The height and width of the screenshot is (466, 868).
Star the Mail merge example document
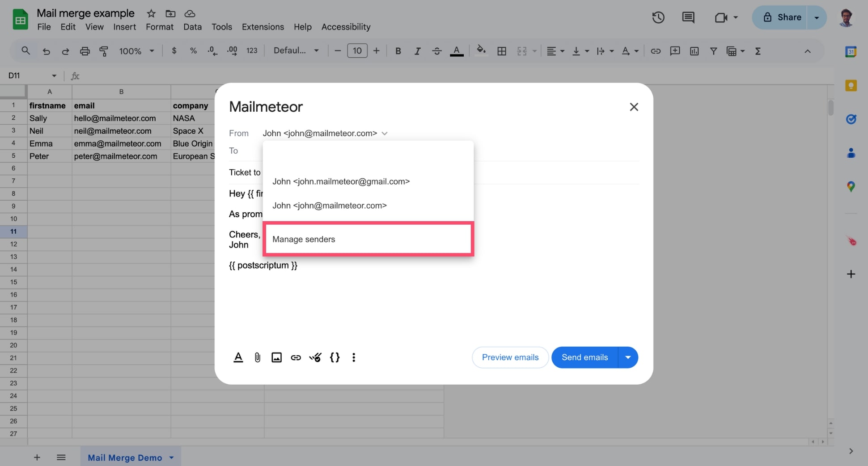click(x=151, y=13)
